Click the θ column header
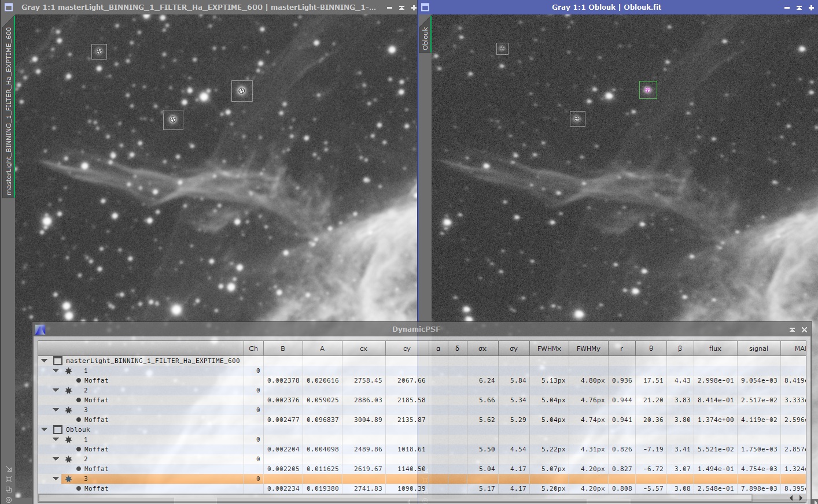818x504 pixels. point(651,349)
